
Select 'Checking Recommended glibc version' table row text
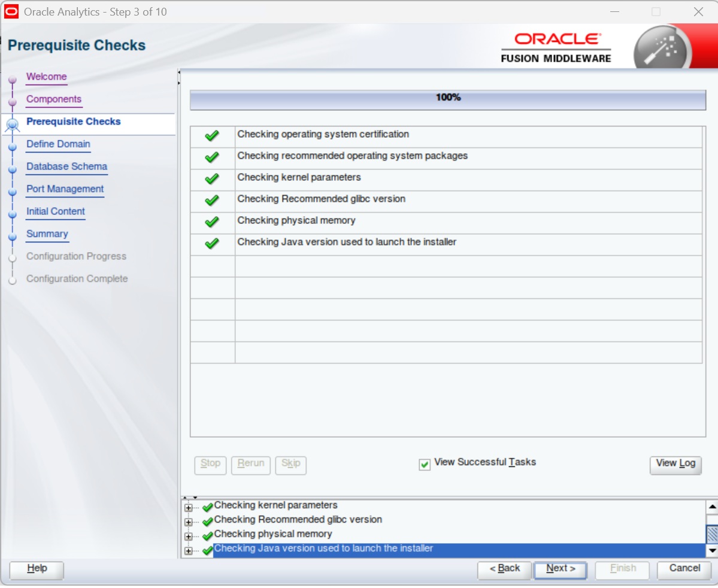pos(322,199)
